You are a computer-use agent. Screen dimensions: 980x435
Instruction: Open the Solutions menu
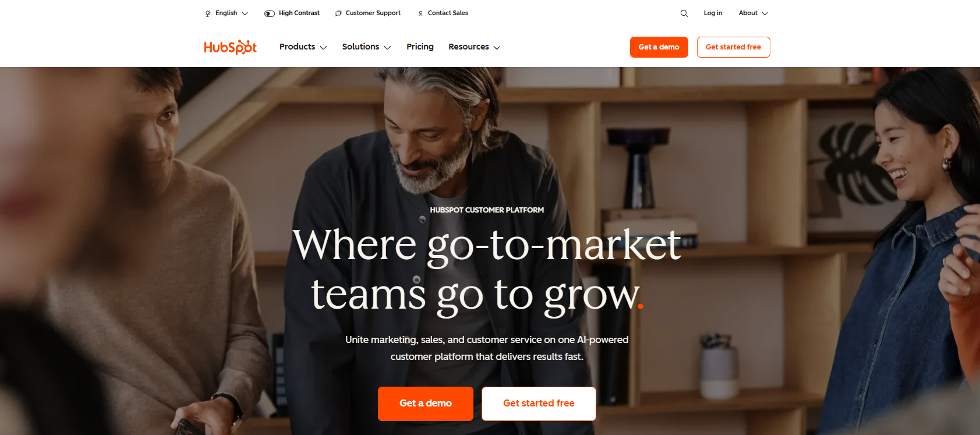(x=366, y=47)
